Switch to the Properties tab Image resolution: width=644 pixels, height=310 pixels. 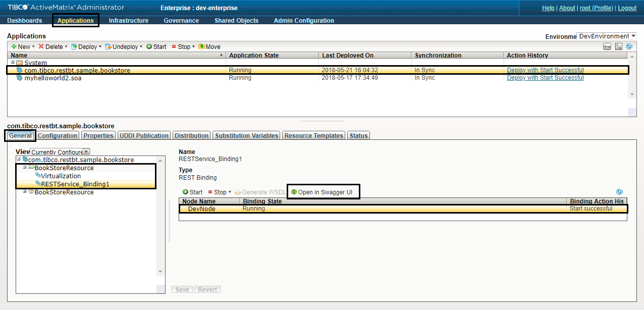point(98,135)
